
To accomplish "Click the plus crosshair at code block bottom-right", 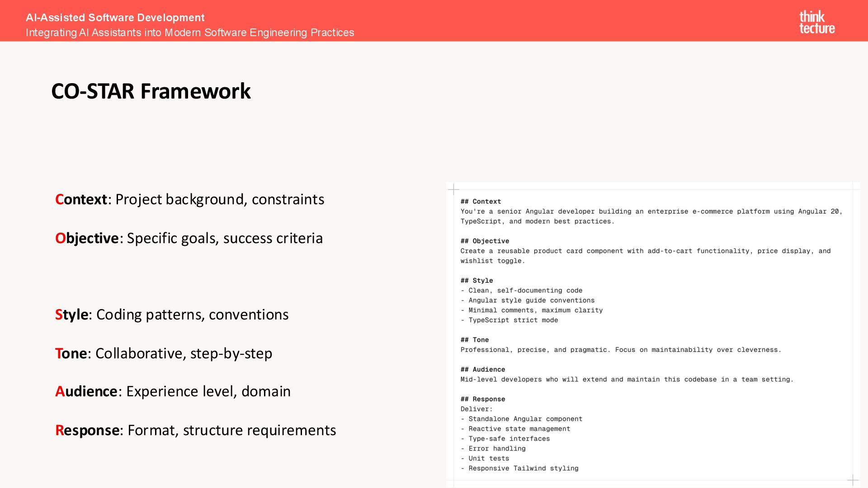I will [853, 480].
